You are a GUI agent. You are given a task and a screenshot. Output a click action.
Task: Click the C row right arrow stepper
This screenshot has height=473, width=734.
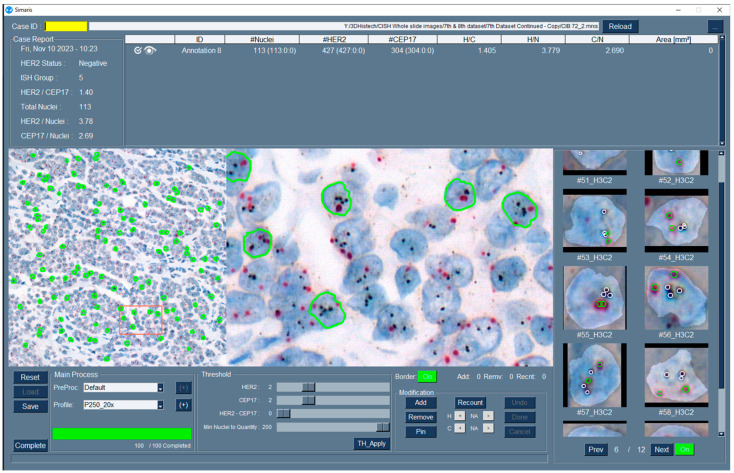pos(488,428)
